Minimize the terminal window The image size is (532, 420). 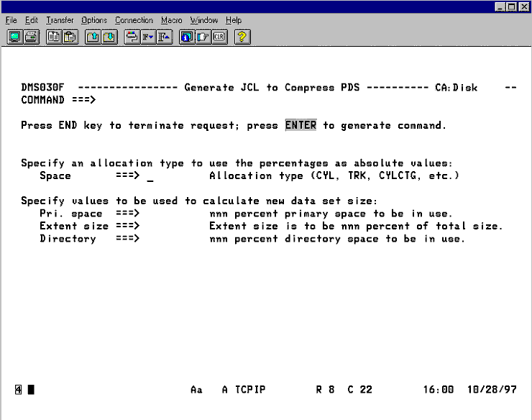pos(500,6)
